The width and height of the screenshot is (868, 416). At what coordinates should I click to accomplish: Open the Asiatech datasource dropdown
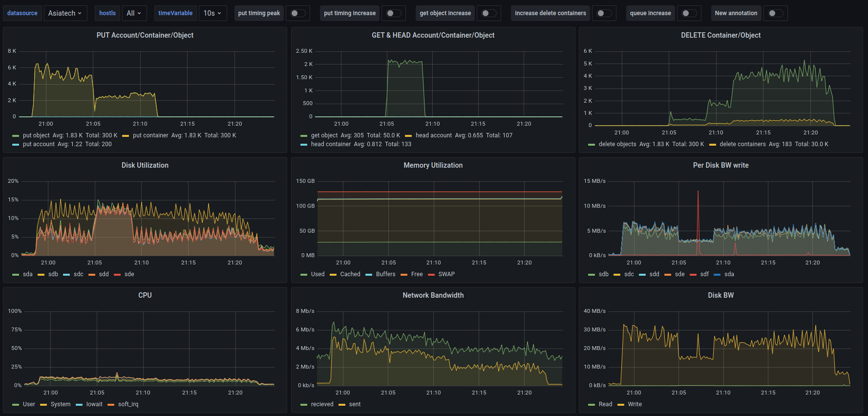tap(64, 13)
